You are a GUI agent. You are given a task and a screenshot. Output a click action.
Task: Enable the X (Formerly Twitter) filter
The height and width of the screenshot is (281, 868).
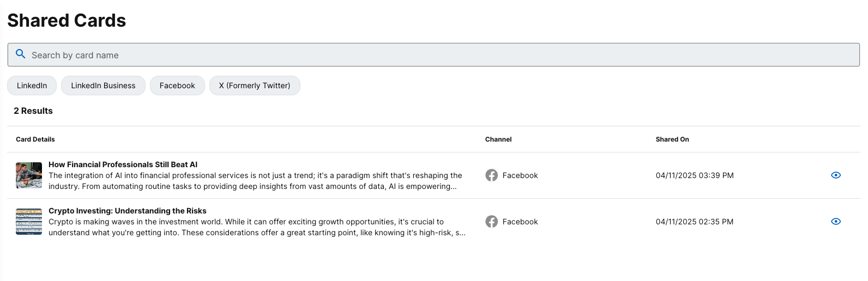tap(255, 85)
